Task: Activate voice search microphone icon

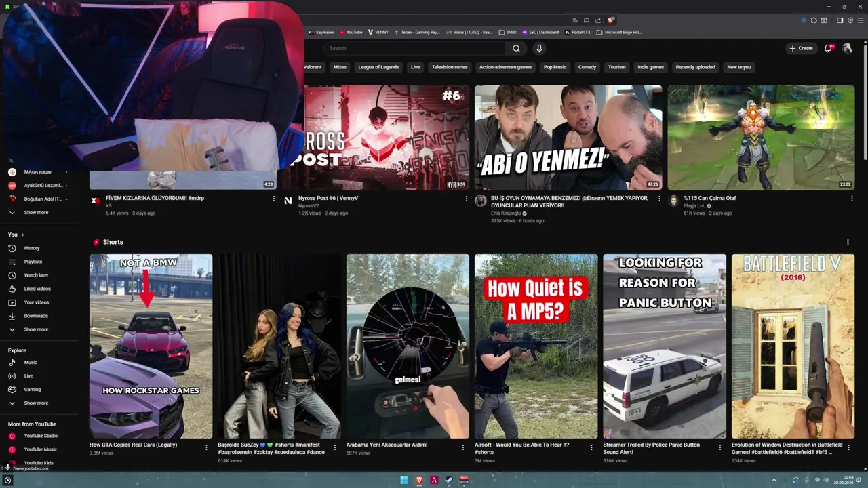Action: 539,48
